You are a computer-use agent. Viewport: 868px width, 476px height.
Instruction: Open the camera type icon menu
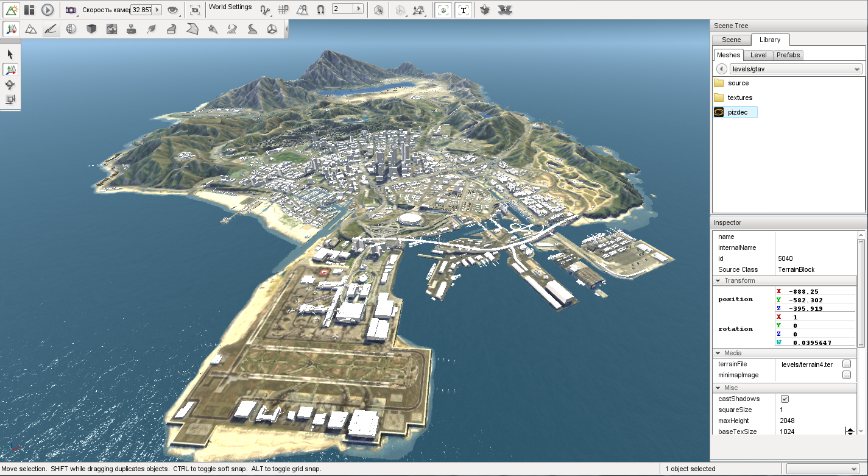pos(71,10)
